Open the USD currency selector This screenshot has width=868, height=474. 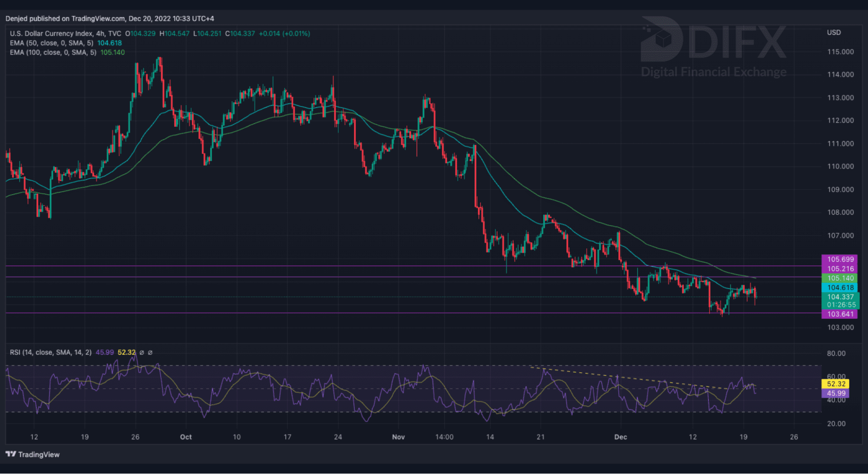coord(833,33)
